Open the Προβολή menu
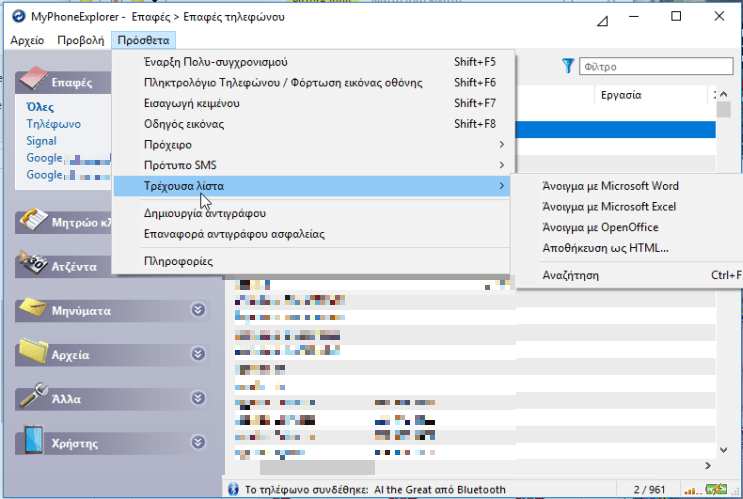The image size is (743, 499). pos(81,40)
